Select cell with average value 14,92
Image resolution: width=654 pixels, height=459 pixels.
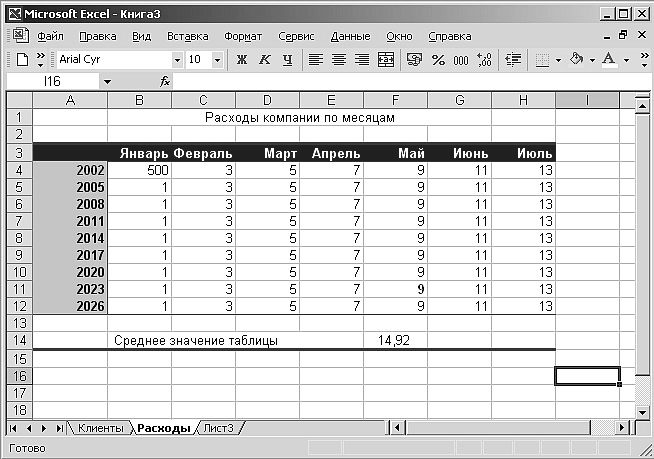coord(395,340)
